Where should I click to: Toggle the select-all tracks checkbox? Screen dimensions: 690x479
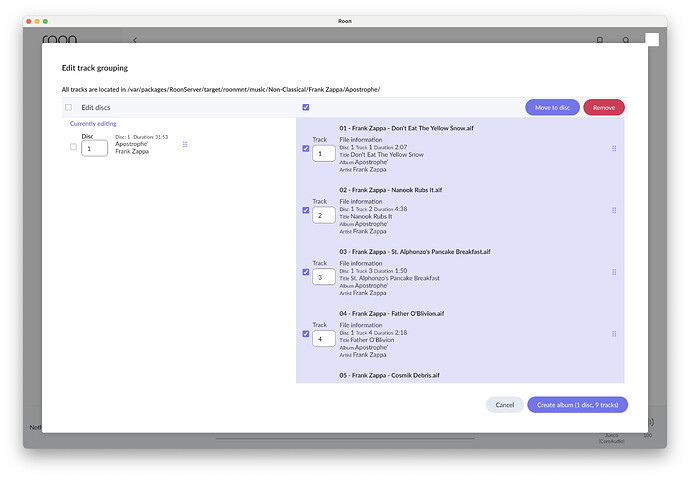coord(306,107)
